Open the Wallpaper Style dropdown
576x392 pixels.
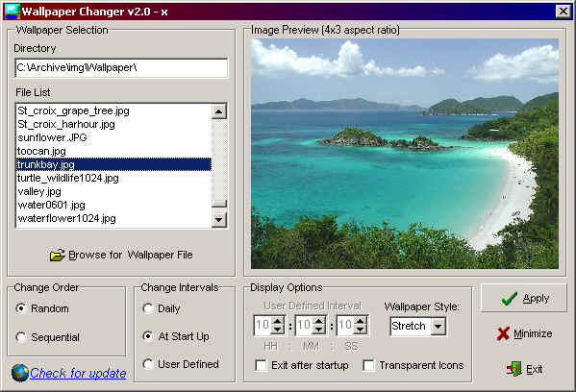click(438, 326)
